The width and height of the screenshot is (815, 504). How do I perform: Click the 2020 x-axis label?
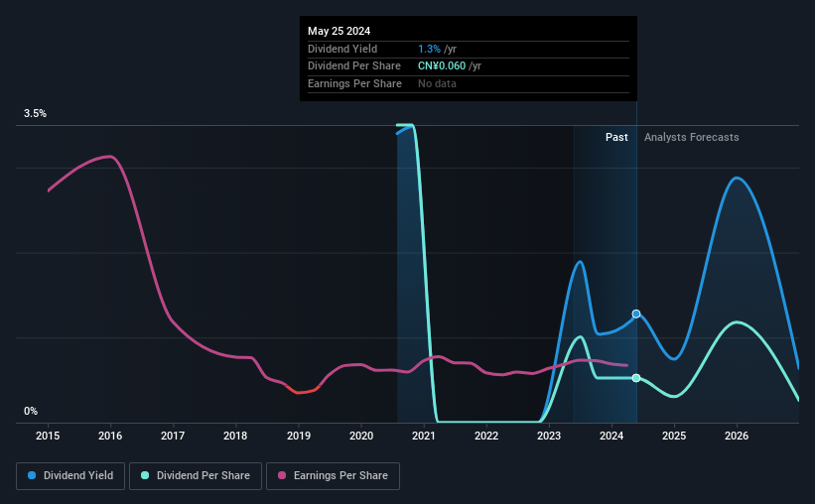[x=361, y=436]
